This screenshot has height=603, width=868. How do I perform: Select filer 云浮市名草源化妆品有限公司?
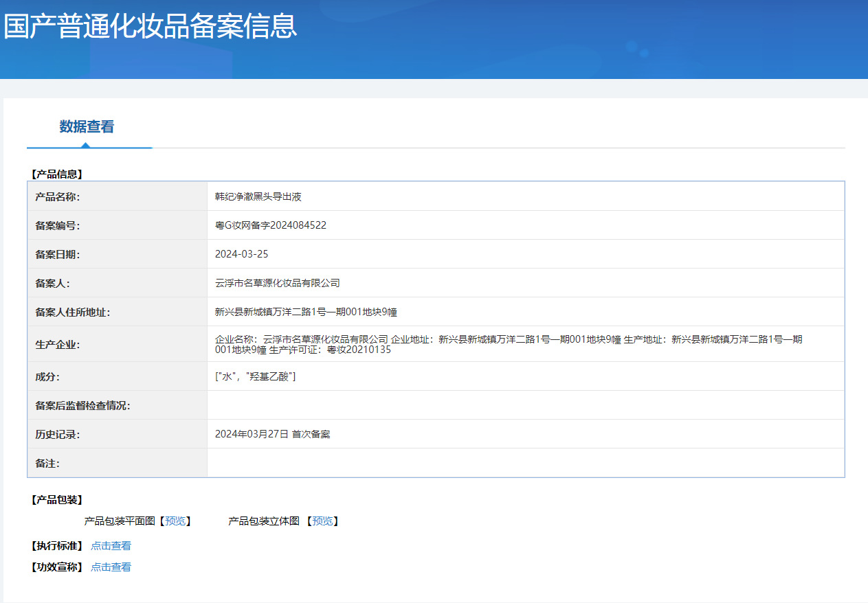pyautogui.click(x=278, y=283)
